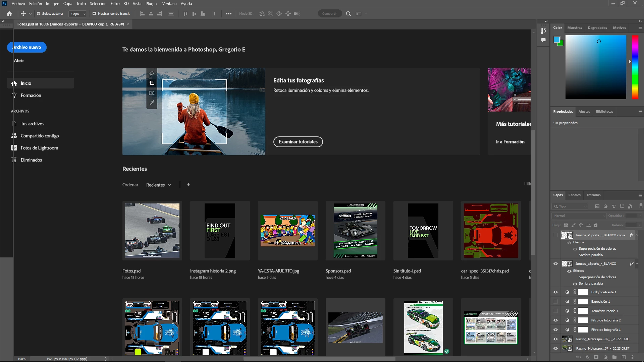Uncheck Mostrar contr. transf. checkbox
This screenshot has width=644, height=362.
[94, 14]
